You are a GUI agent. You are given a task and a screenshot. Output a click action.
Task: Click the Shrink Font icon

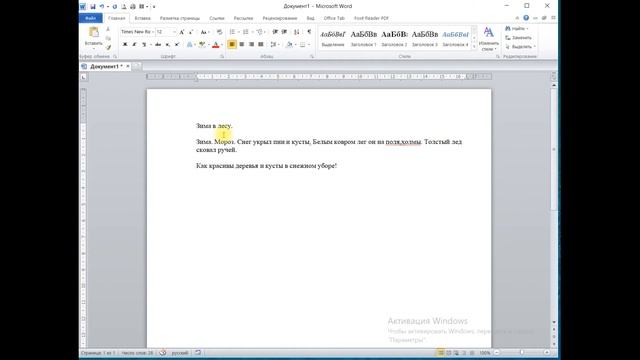click(x=191, y=32)
